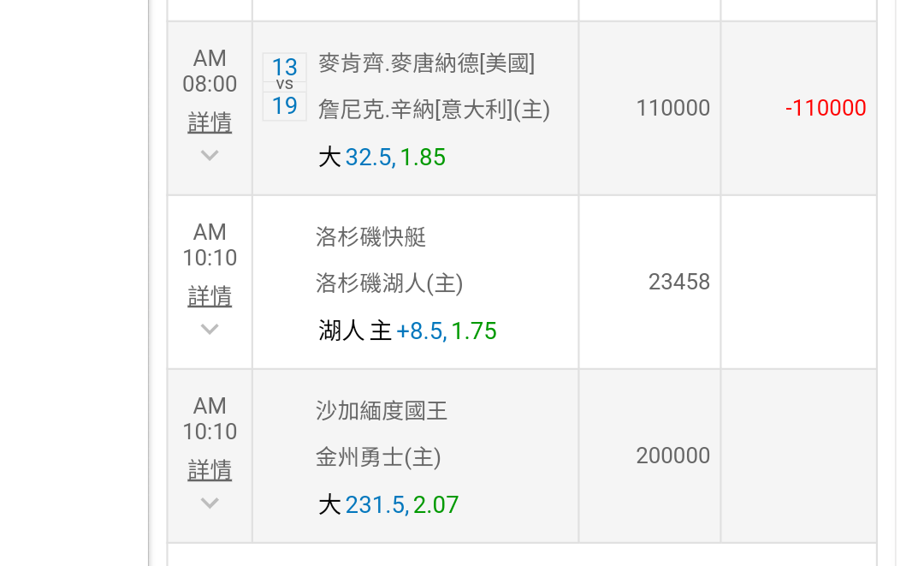Click the 200000 stake amount
The image size is (924, 566).
click(x=672, y=456)
